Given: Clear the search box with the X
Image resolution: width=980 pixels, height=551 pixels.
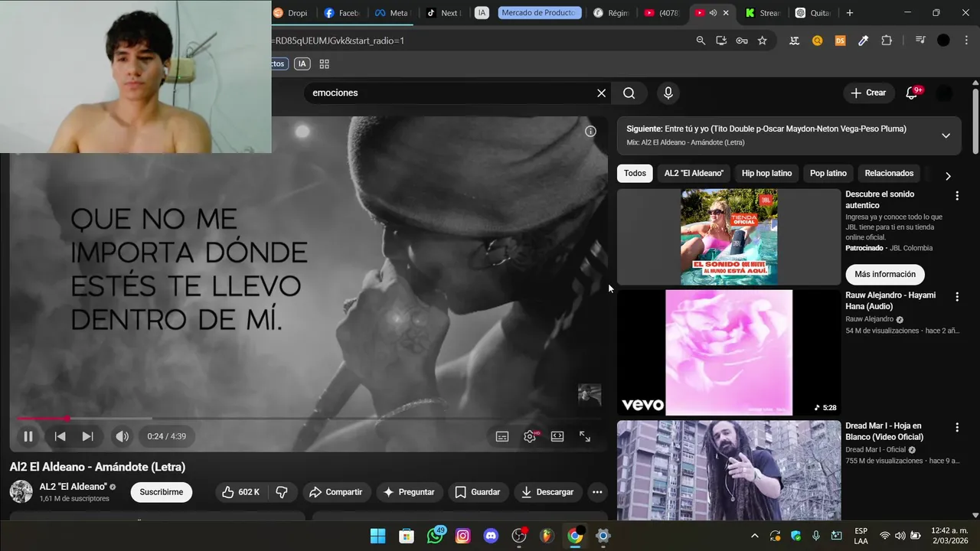Looking at the screenshot, I should point(601,93).
